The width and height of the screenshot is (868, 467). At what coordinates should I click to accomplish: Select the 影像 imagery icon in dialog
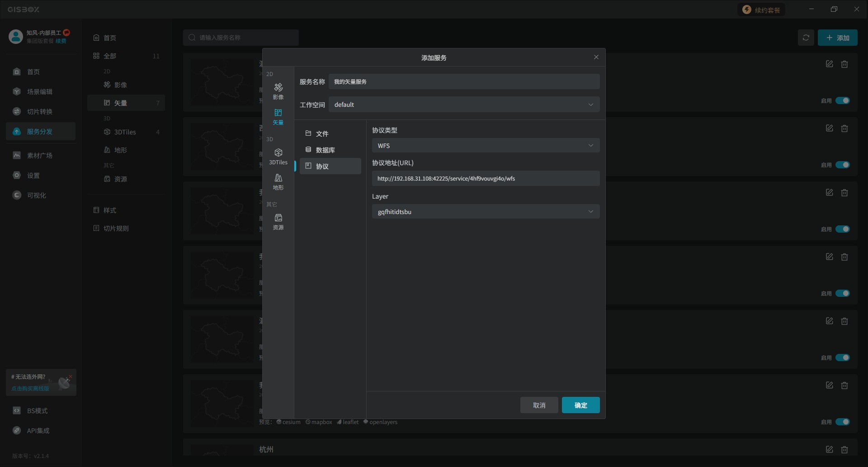coord(278,91)
